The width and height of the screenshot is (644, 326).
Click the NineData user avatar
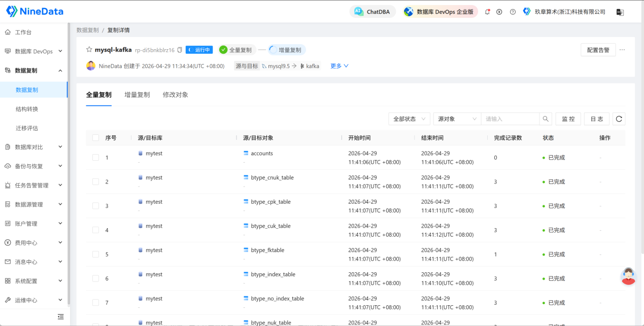91,66
